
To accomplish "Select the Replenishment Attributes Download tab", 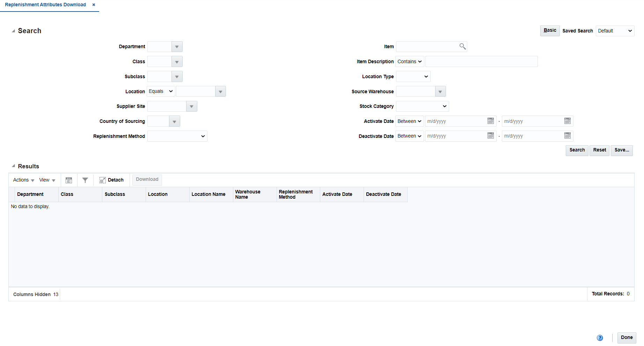I will (x=45, y=5).
